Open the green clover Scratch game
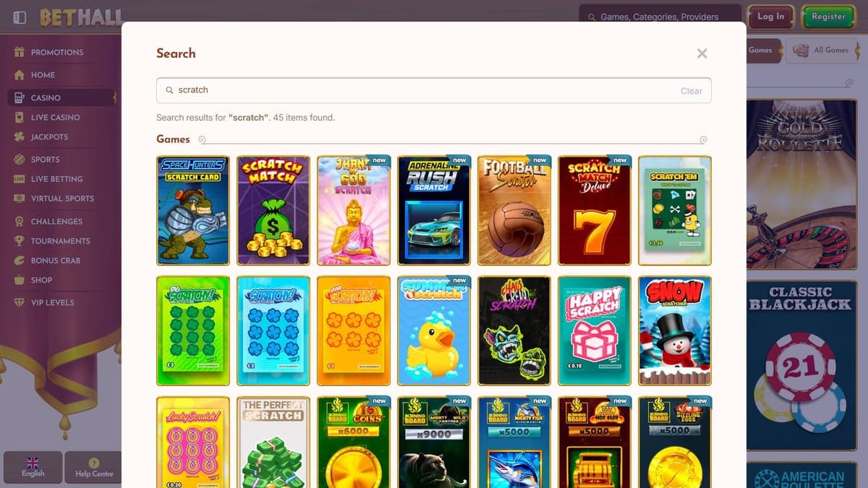 [193, 330]
